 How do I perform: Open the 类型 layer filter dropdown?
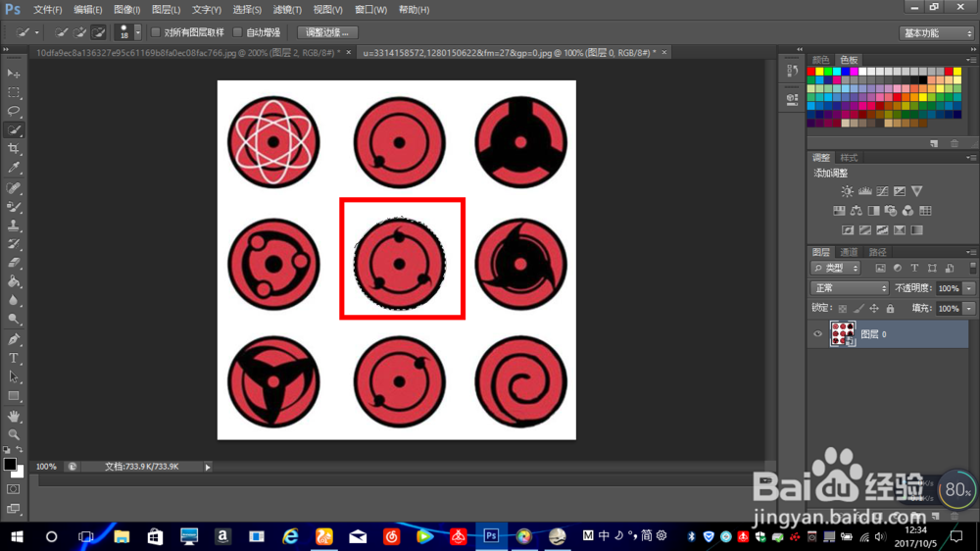click(835, 269)
